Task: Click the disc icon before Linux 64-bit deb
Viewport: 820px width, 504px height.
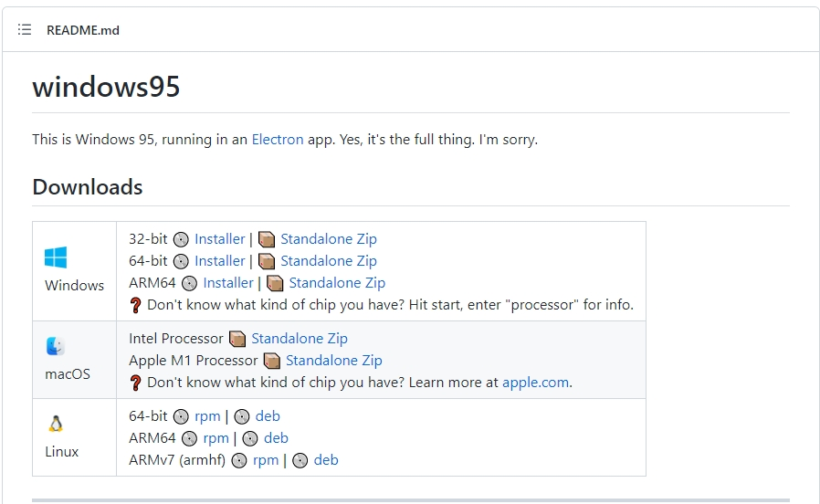Action: [242, 416]
